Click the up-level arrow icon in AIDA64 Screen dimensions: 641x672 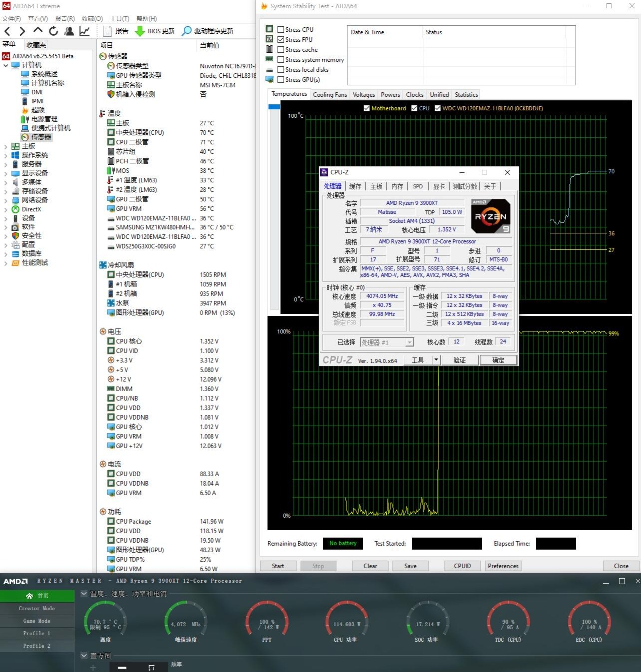point(38,31)
